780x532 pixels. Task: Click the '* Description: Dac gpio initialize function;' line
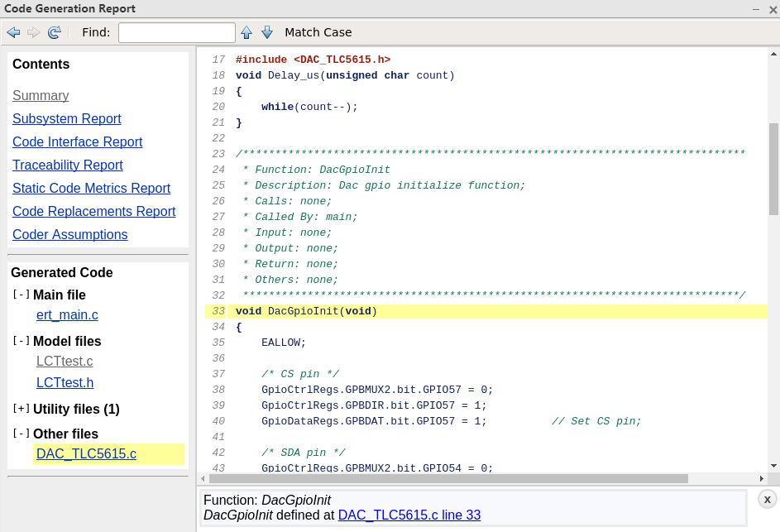tap(384, 185)
